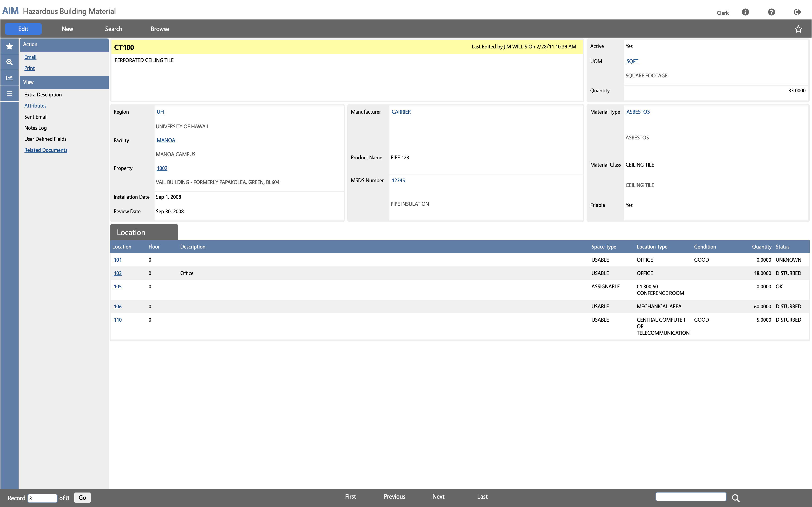Bookmark page with outline star icon
The image size is (812, 507).
[x=798, y=29]
